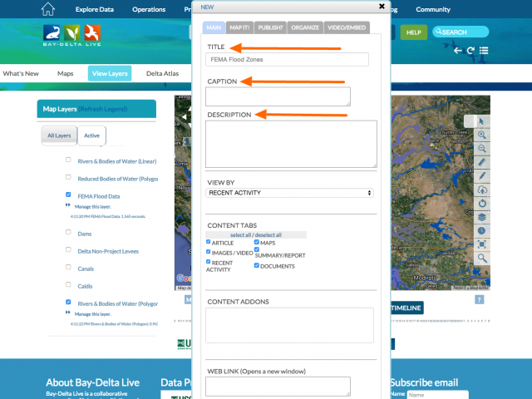This screenshot has width=532, height=399.
Task: Open the Delta Atlas tab
Action: (x=162, y=73)
